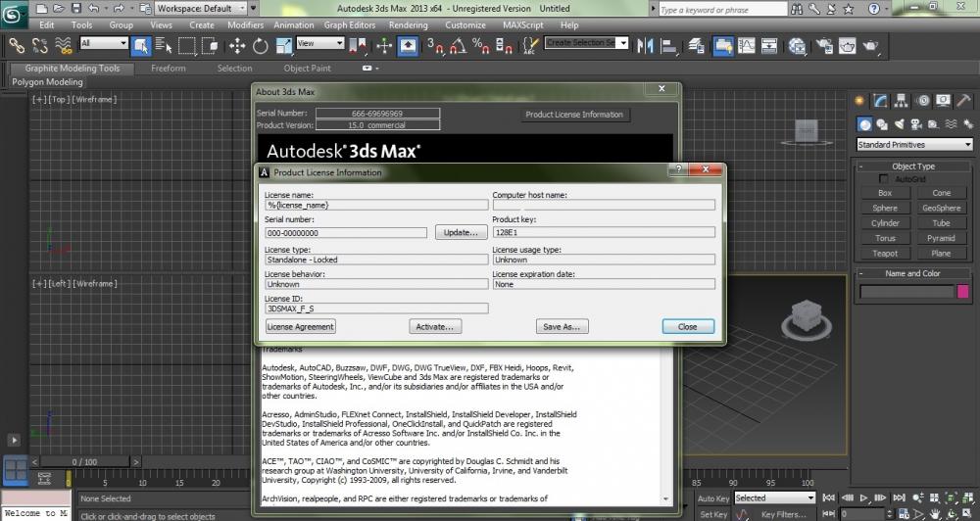Image resolution: width=980 pixels, height=521 pixels.
Task: Open the Workspace: Default dropdown
Action: pos(201,8)
